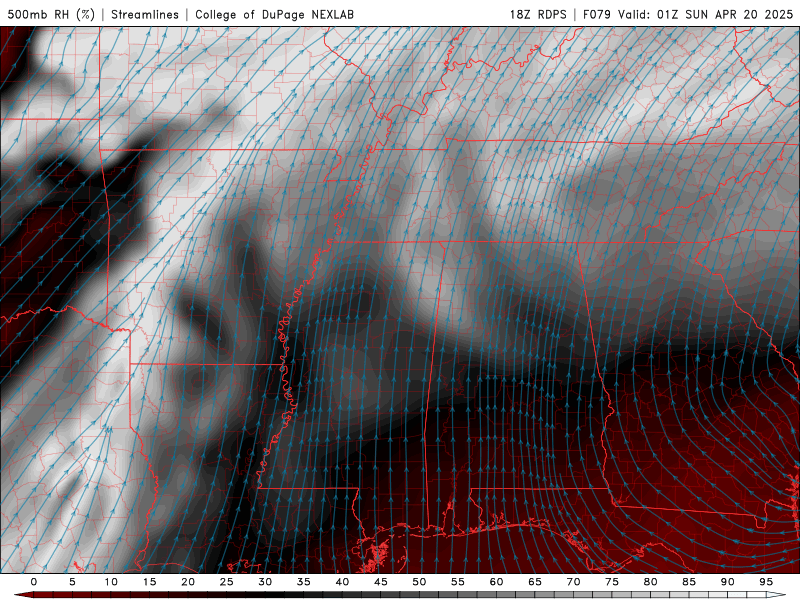Select the 15 value on color scale
The image size is (800, 600).
(x=149, y=582)
